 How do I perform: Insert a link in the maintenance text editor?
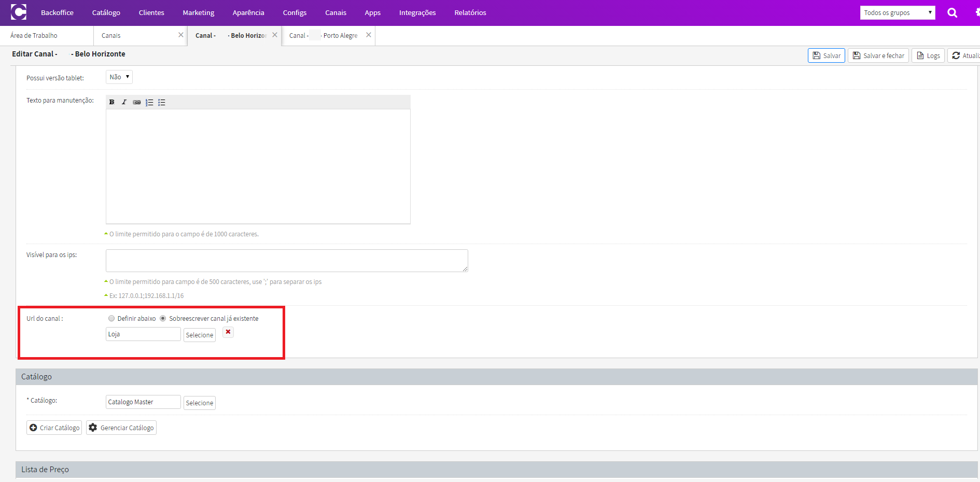[136, 102]
